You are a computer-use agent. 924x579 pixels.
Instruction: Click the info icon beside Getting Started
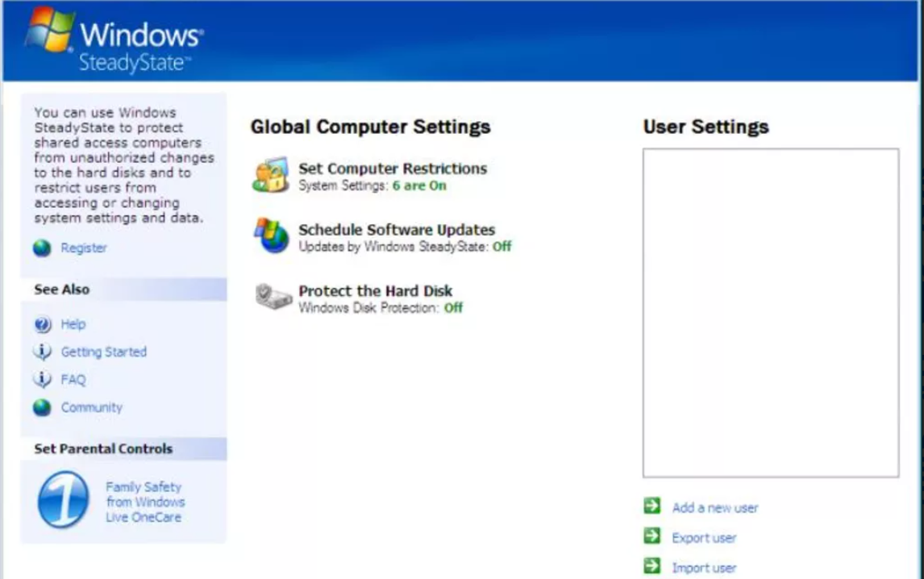(43, 352)
